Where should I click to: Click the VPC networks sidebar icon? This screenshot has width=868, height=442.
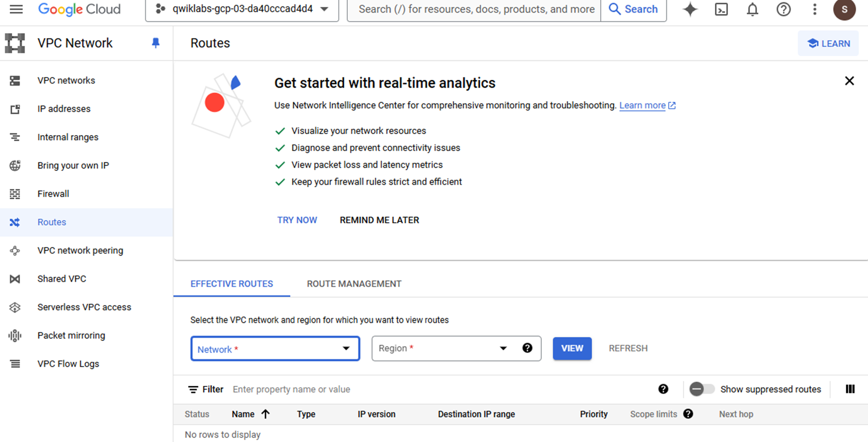coord(15,81)
